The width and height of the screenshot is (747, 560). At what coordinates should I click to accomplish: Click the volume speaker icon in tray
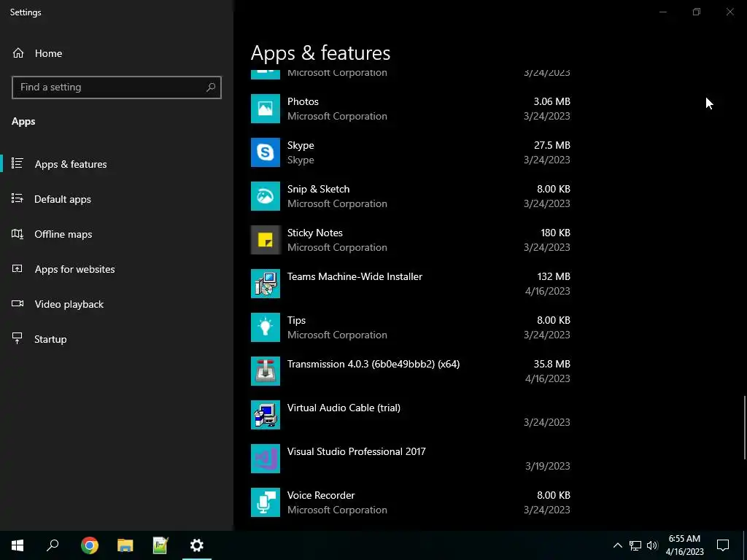click(x=652, y=545)
